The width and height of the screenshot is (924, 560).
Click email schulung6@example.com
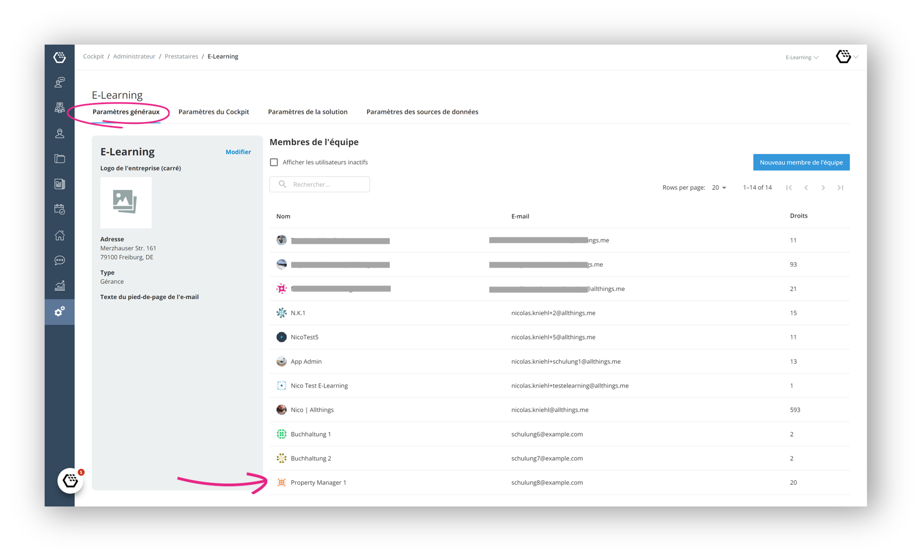coord(547,434)
